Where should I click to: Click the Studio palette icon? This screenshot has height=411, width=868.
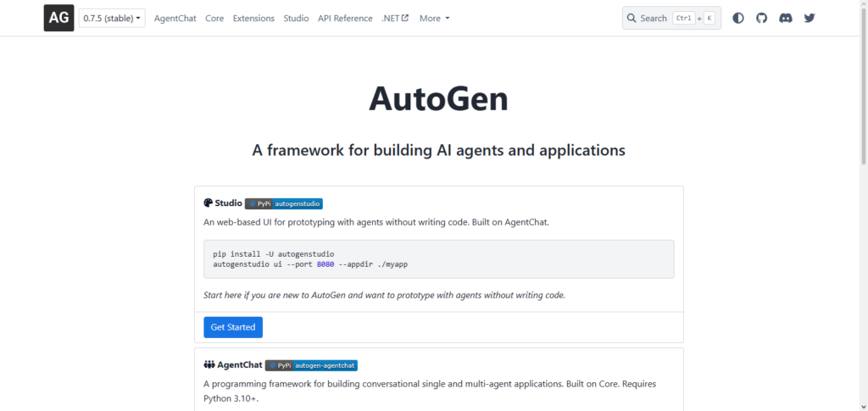tap(209, 203)
